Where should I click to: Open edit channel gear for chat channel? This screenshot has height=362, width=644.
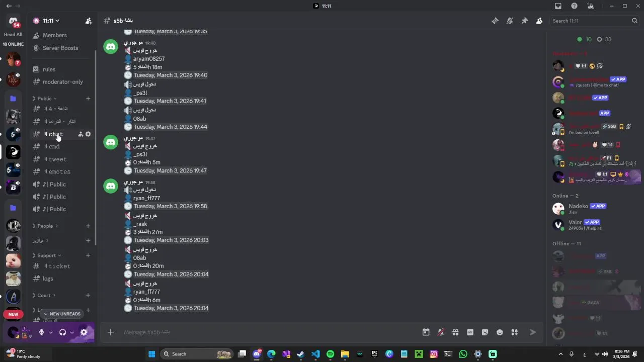(88, 134)
